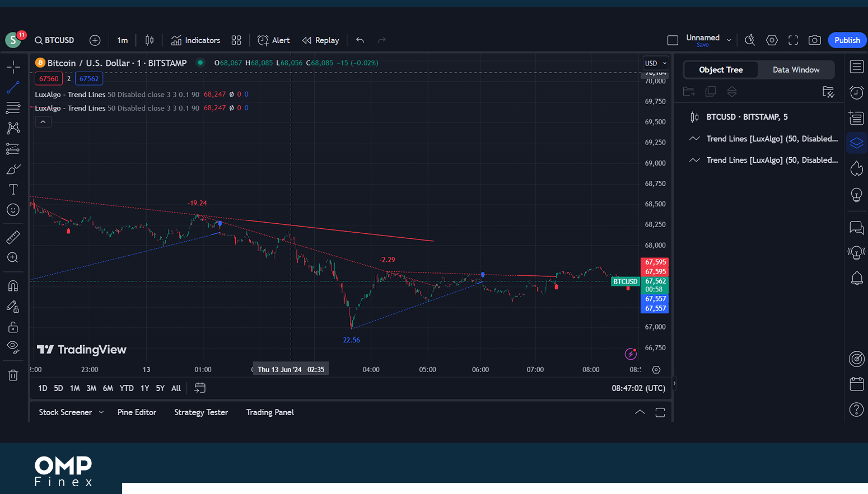Set chart range to YTD
Screen dimensions: 868x494
tap(127, 388)
